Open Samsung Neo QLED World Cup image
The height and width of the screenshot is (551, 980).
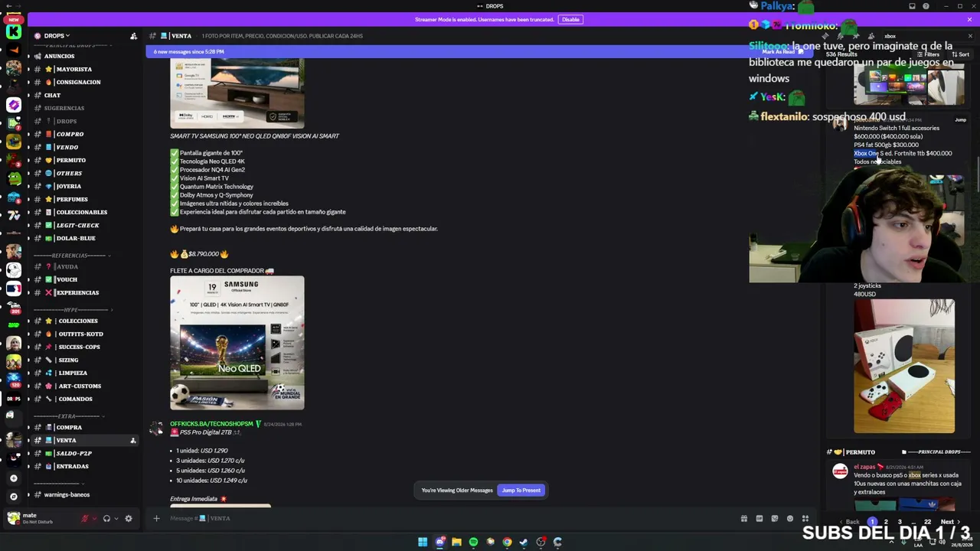[x=237, y=343]
